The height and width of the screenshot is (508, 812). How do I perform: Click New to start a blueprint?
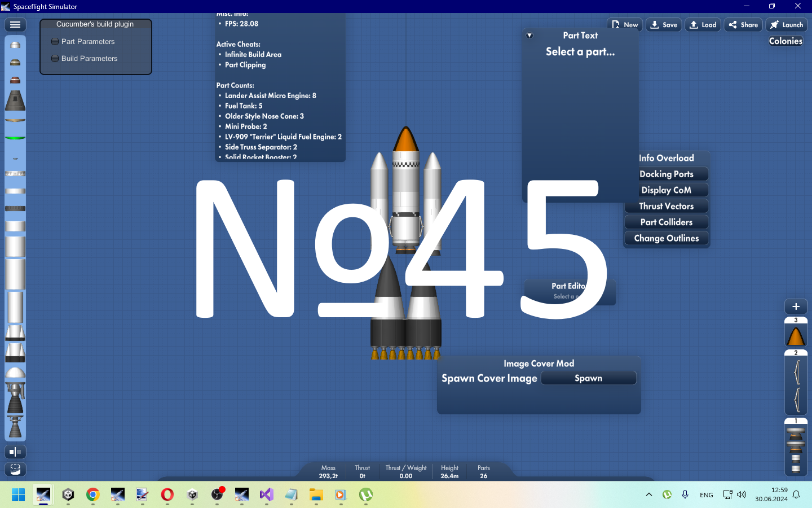coord(625,25)
